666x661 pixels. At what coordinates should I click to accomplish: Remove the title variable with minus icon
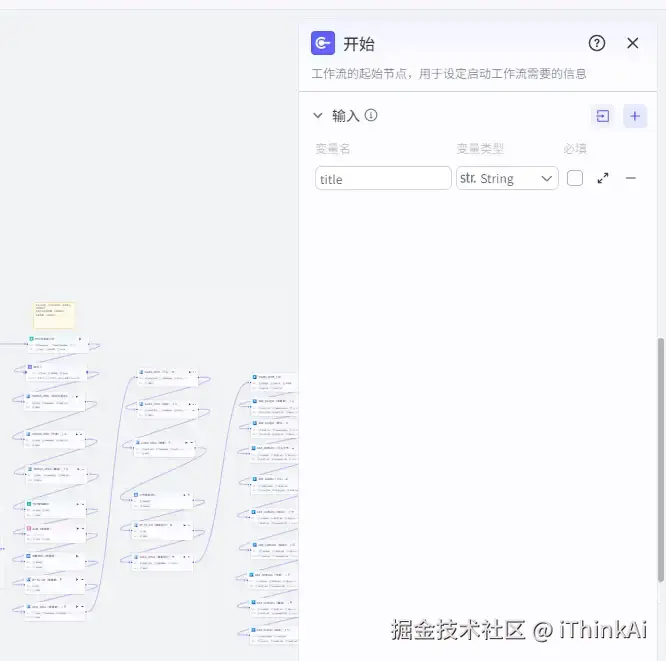(x=631, y=178)
